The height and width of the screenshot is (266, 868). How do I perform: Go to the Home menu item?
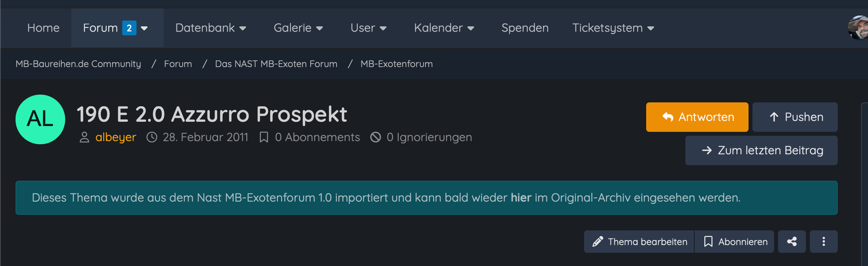click(43, 28)
